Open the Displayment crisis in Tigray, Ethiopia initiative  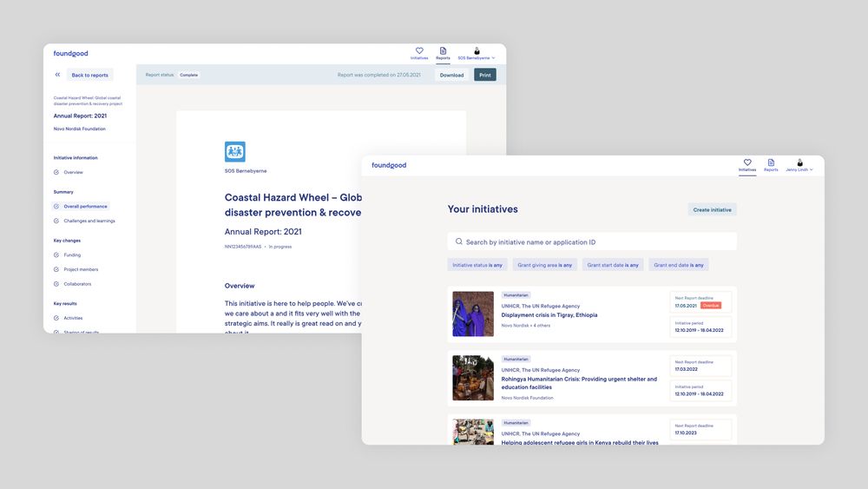tap(549, 314)
